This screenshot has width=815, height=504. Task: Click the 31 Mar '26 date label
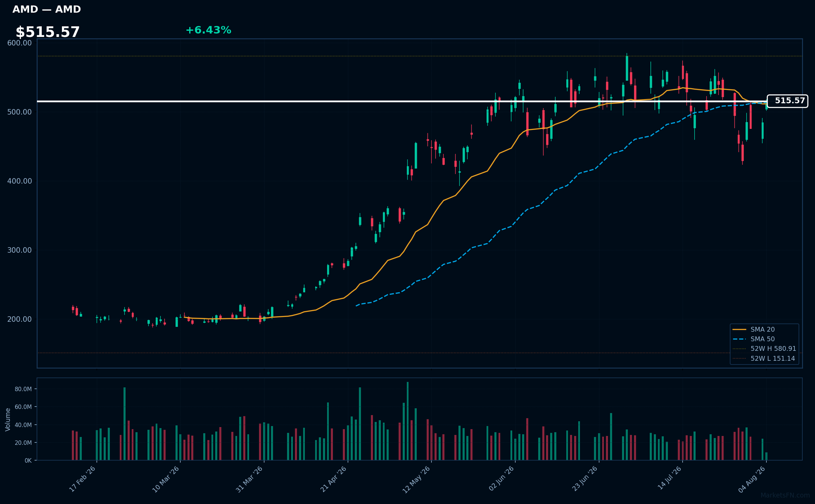pyautogui.click(x=249, y=479)
